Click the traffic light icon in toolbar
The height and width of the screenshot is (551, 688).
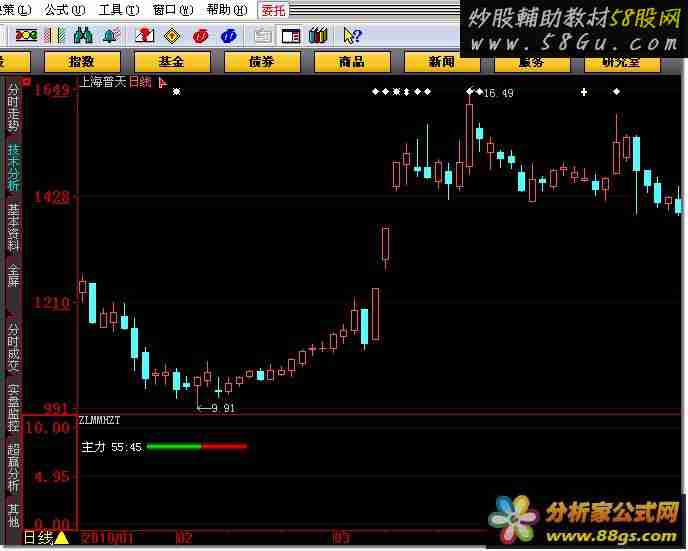[26, 35]
